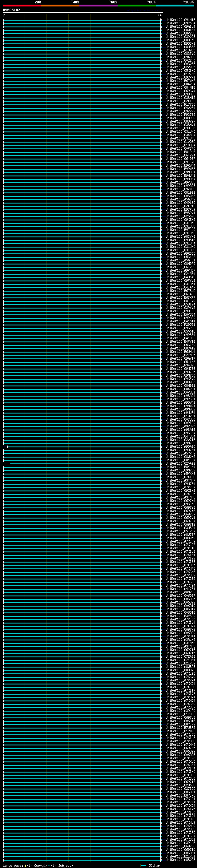Viewport: 197px width, 868px height.
Task: Click the gap marker on the UniRef100_Q20A22 row
Action: pyautogui.click(x=10, y=464)
